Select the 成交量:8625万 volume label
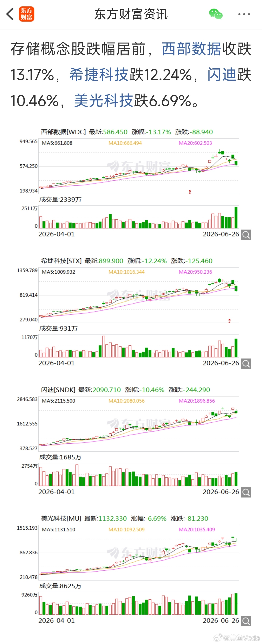 click(60, 586)
